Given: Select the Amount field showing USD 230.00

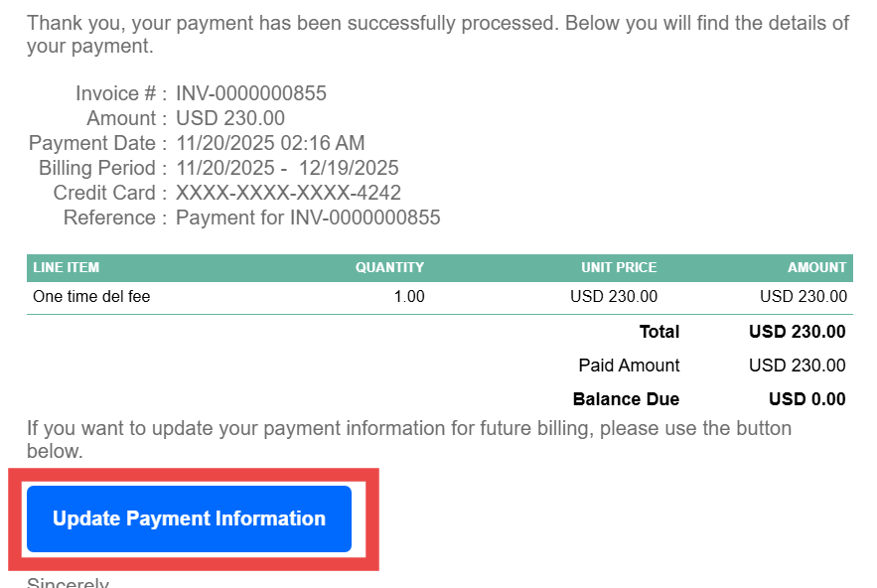Looking at the screenshot, I should pyautogui.click(x=230, y=119).
